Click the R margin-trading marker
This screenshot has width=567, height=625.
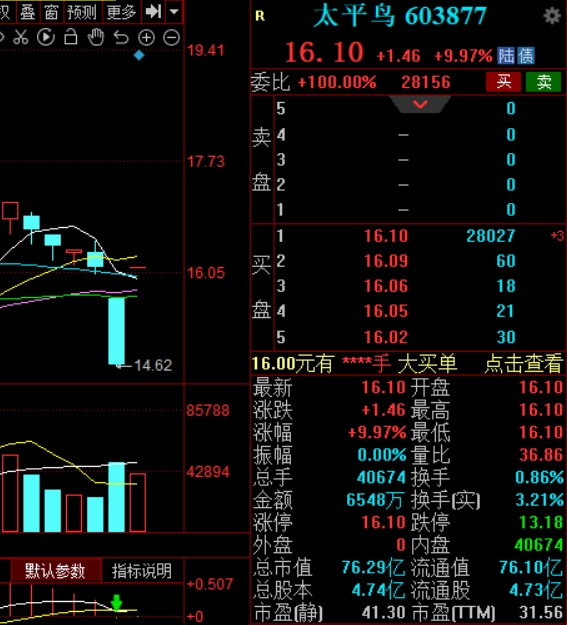[260, 16]
